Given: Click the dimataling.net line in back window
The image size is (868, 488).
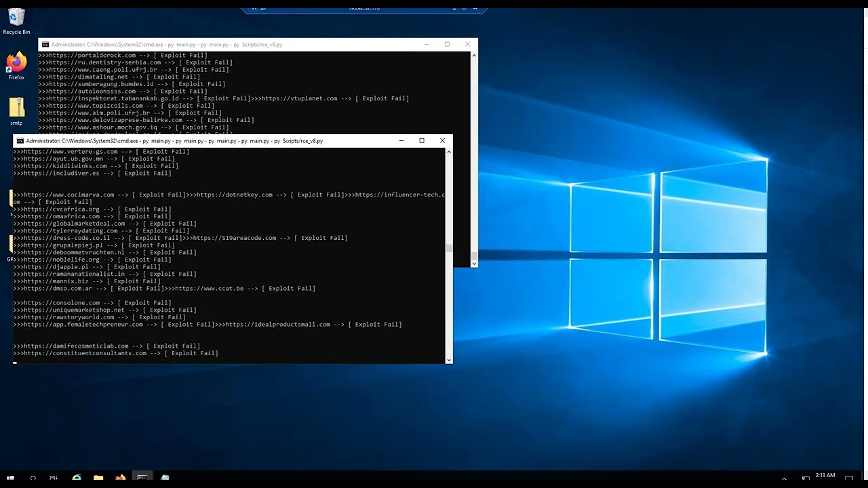Looking at the screenshot, I should 119,77.
